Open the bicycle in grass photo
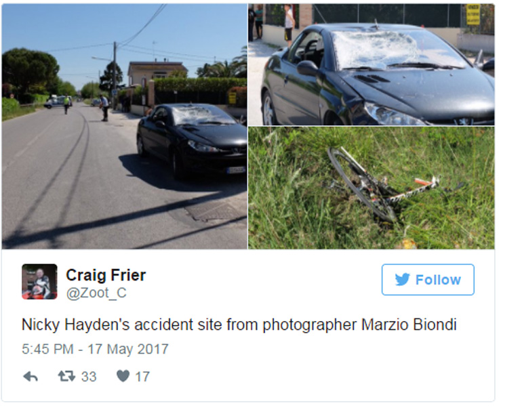This screenshot has width=522, height=420. coord(372,188)
